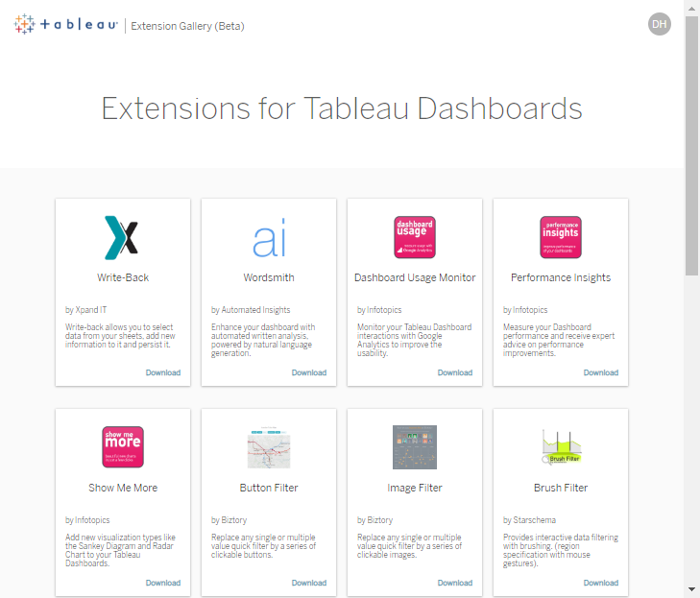Click the Extension Gallery (Beta) header text
700x598 pixels.
(x=187, y=26)
